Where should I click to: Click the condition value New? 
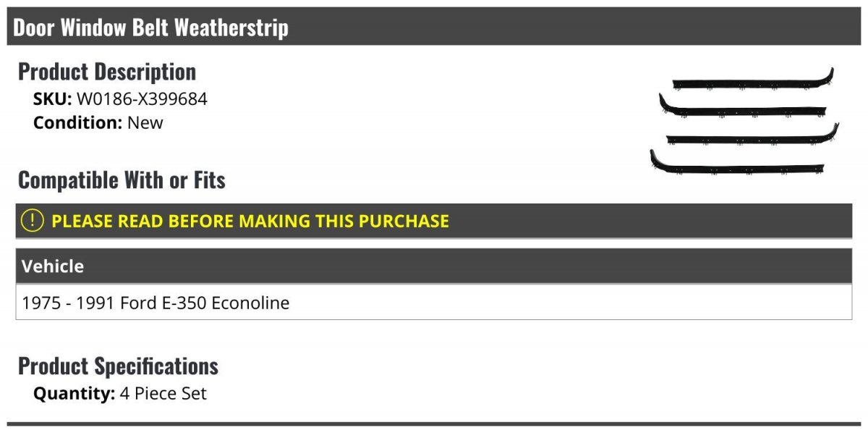(x=145, y=122)
